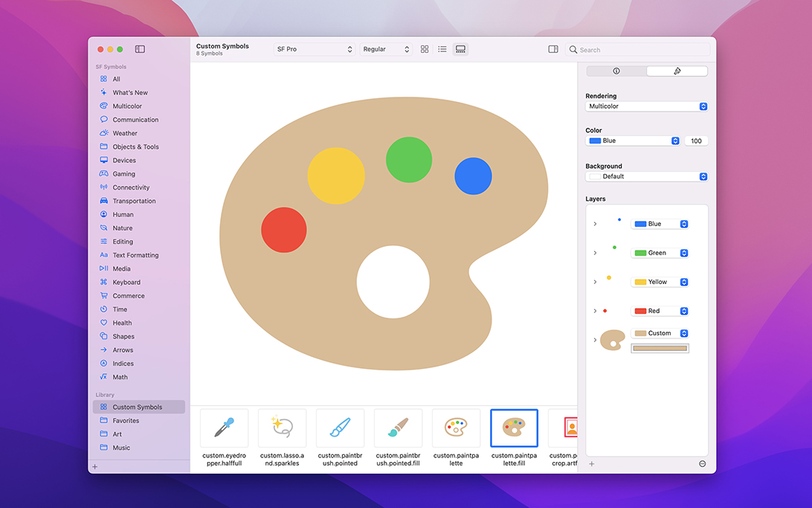This screenshot has width=812, height=508.
Task: Select custom.eyedropper.halffull symbol thumbnail
Action: click(x=225, y=428)
